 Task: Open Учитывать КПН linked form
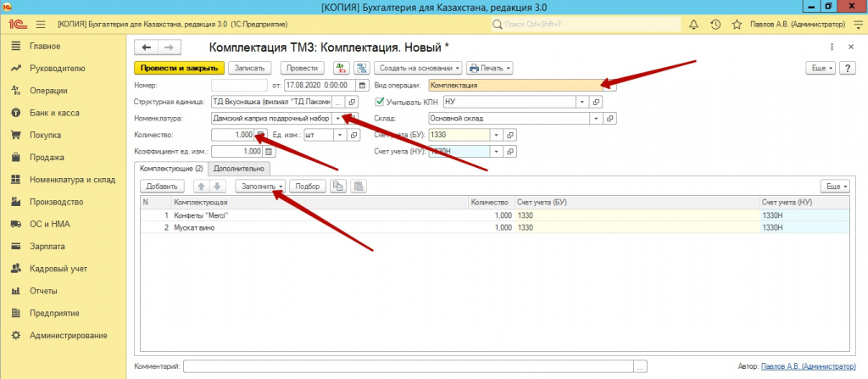(x=596, y=102)
